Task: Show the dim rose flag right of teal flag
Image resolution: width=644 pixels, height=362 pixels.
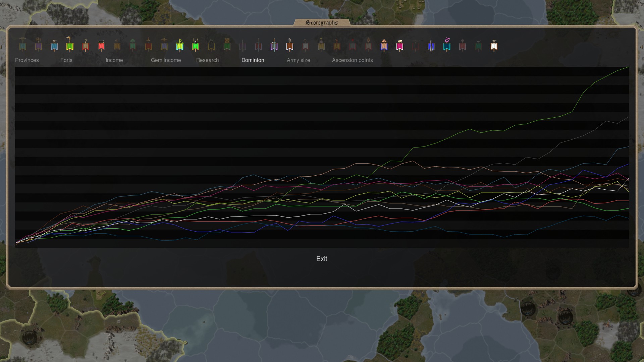Action: pyautogui.click(x=463, y=45)
